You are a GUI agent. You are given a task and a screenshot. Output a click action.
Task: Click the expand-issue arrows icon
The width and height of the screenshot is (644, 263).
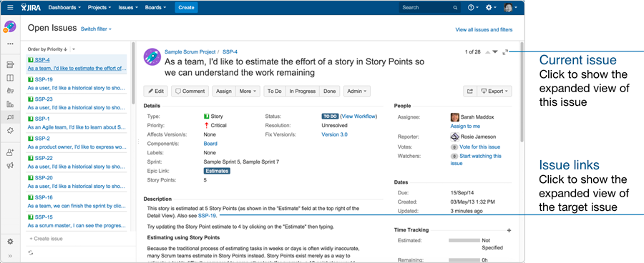(505, 52)
